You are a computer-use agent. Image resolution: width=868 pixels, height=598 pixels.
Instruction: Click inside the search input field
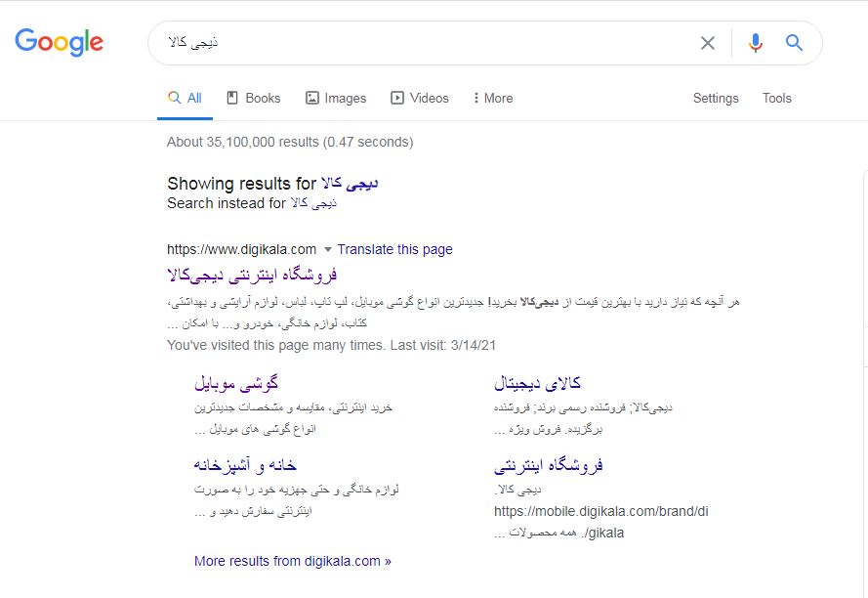(391, 42)
